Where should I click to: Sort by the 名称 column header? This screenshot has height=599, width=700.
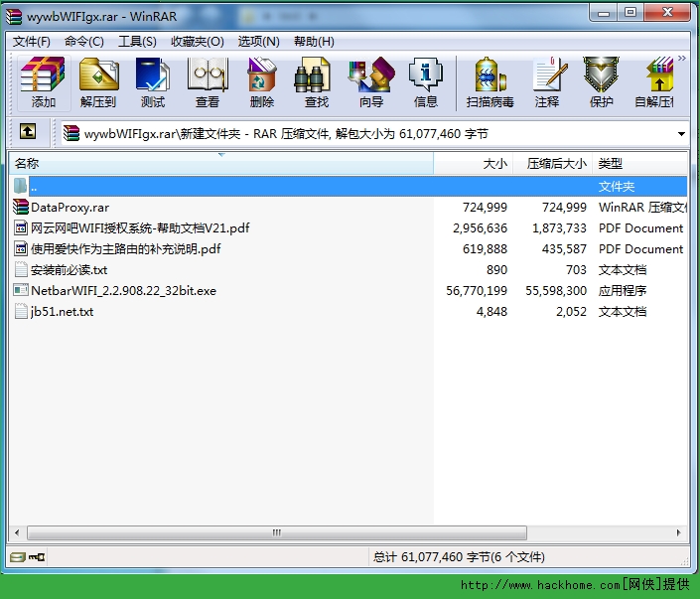pos(221,164)
